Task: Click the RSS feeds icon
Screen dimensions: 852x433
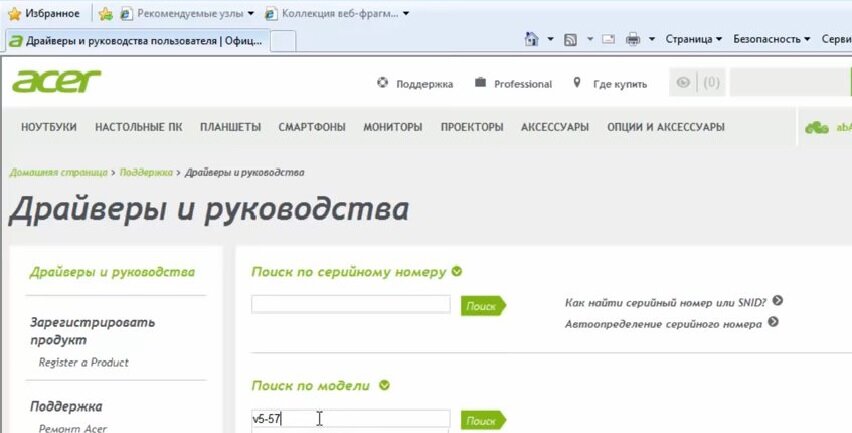Action: coord(570,39)
